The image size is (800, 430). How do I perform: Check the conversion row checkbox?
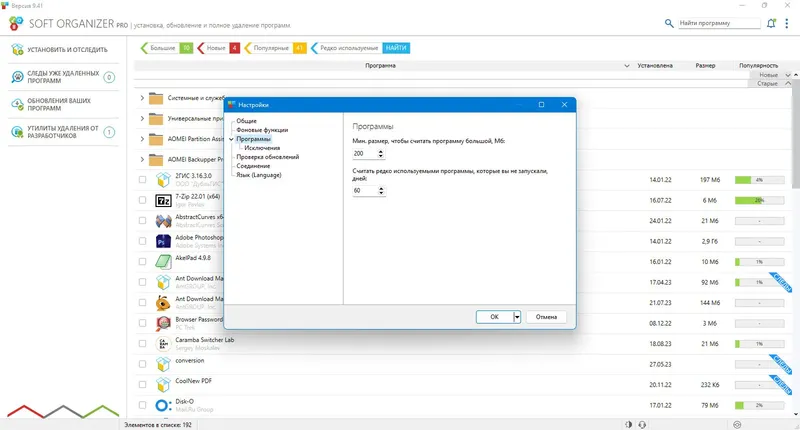click(x=142, y=364)
